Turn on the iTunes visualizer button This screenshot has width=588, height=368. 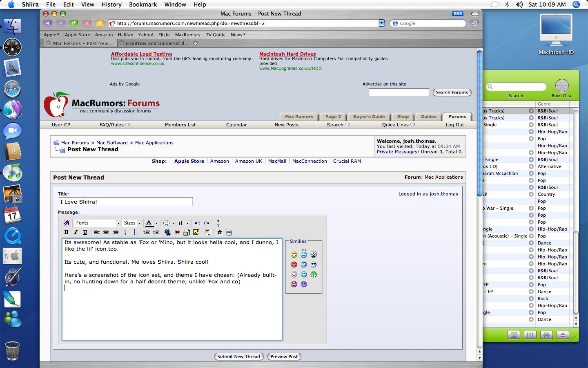click(x=546, y=335)
